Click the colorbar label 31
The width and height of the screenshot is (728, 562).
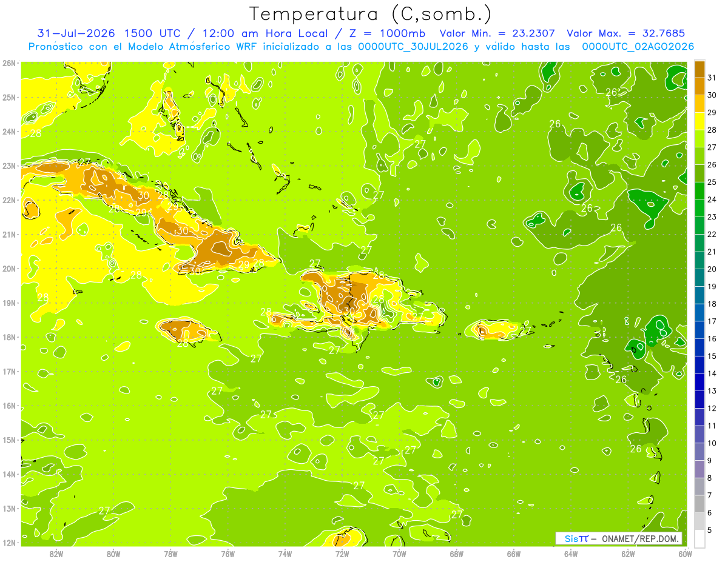coord(712,78)
